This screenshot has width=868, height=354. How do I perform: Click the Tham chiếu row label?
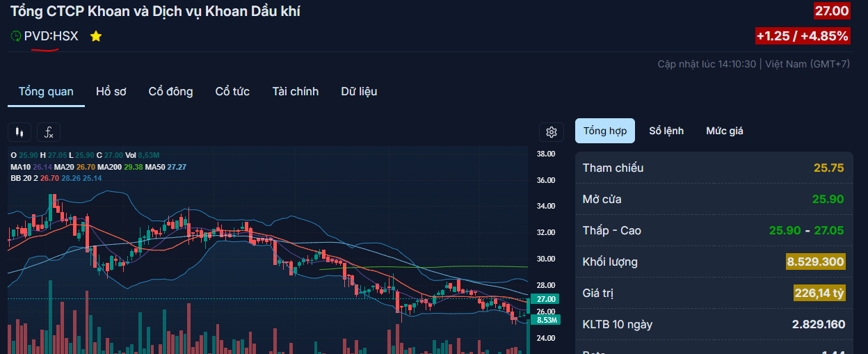click(x=613, y=168)
